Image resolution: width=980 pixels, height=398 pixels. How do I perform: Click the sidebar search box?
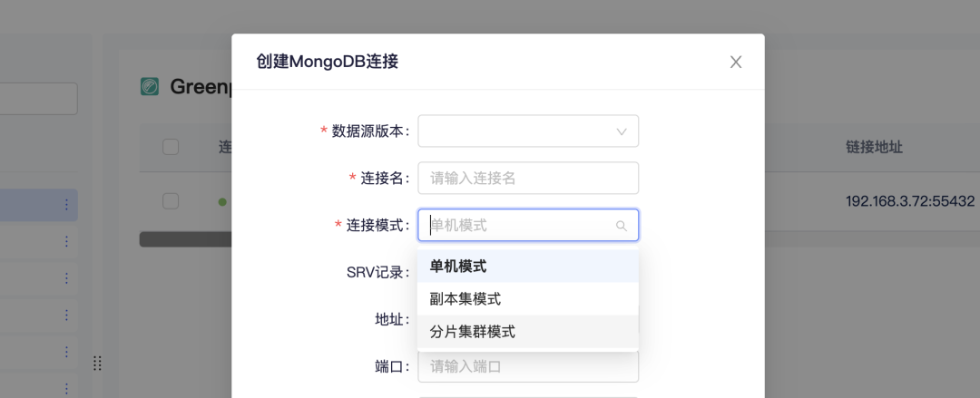(x=38, y=99)
